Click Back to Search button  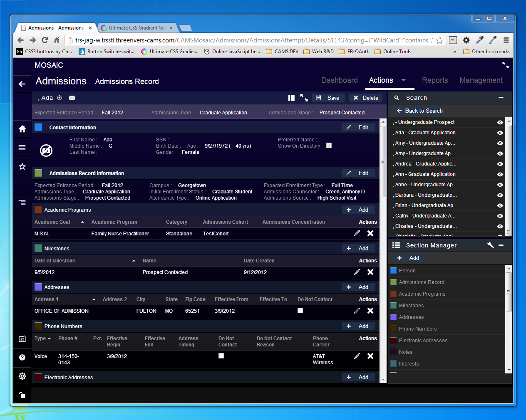[x=419, y=111]
